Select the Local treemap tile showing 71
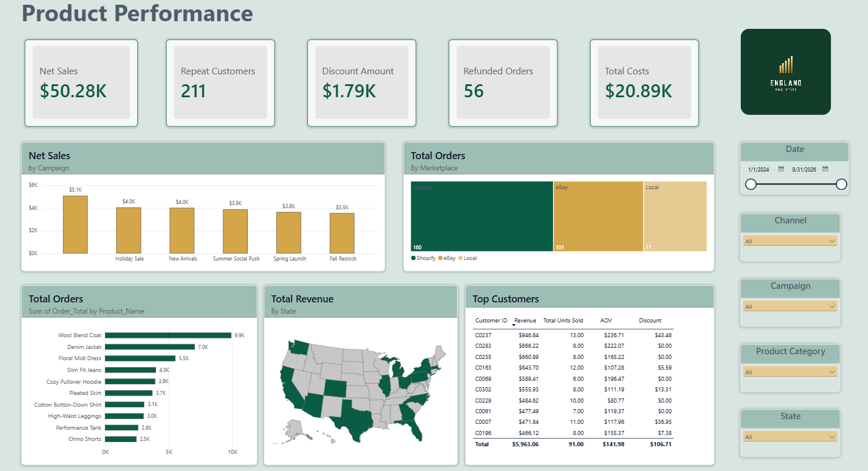 coord(675,216)
